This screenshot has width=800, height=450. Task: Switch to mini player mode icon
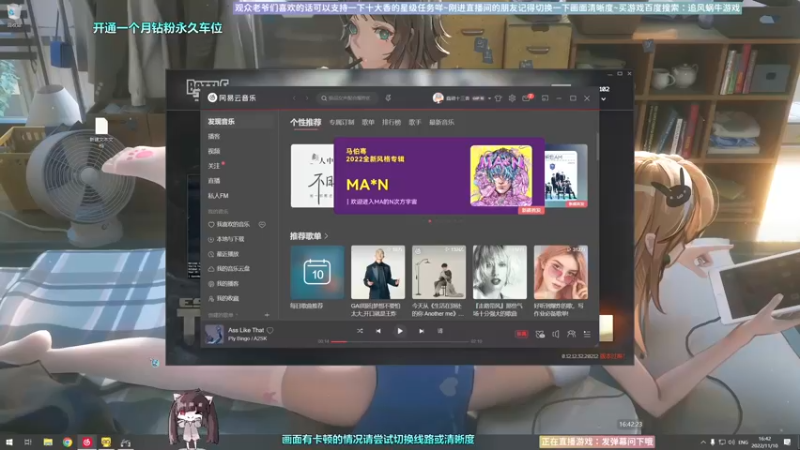tap(545, 98)
